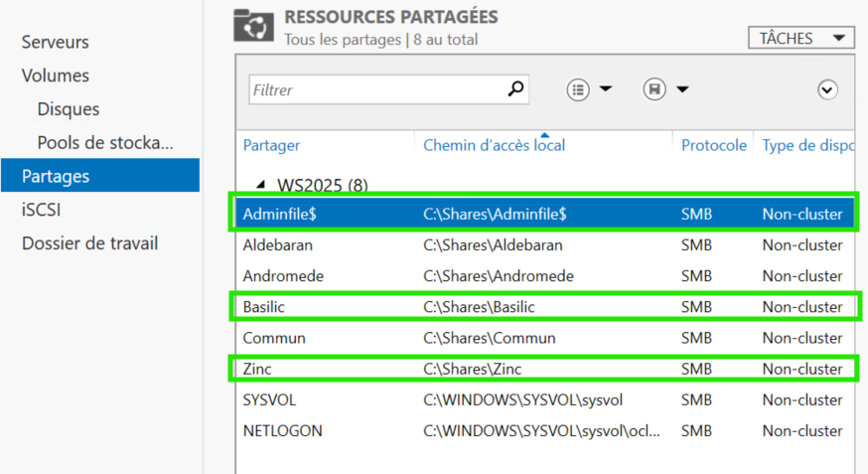Screen dimensions: 868x474
Task: Click the list view options icon
Action: tap(578, 89)
